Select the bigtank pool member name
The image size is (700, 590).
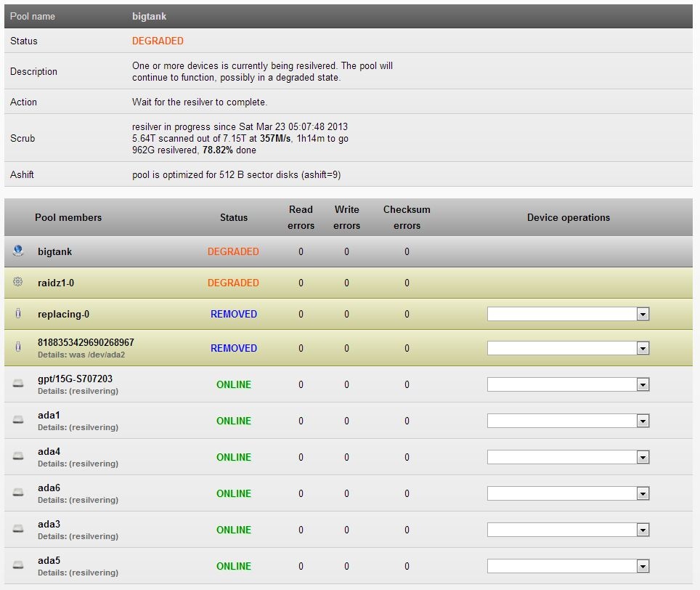tap(54, 252)
